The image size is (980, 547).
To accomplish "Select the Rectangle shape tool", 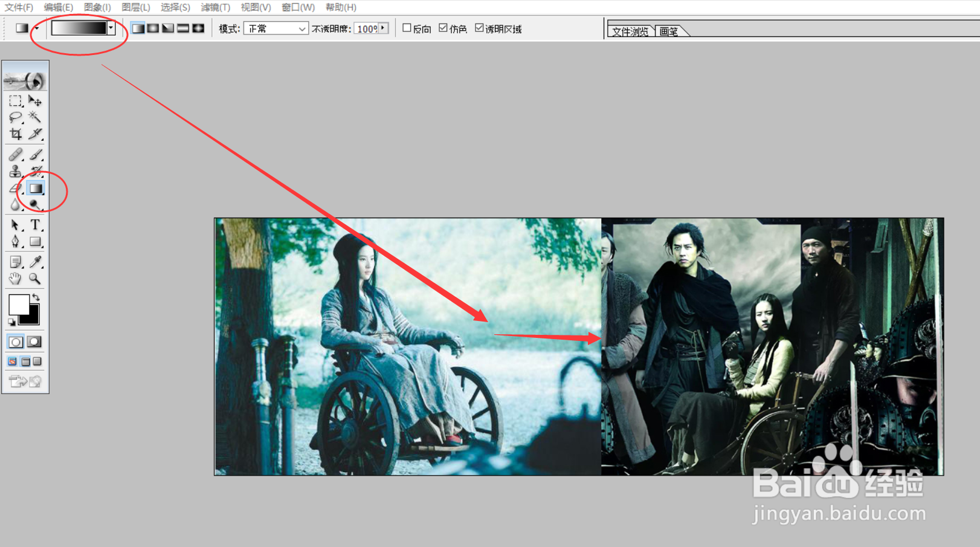I will [35, 242].
